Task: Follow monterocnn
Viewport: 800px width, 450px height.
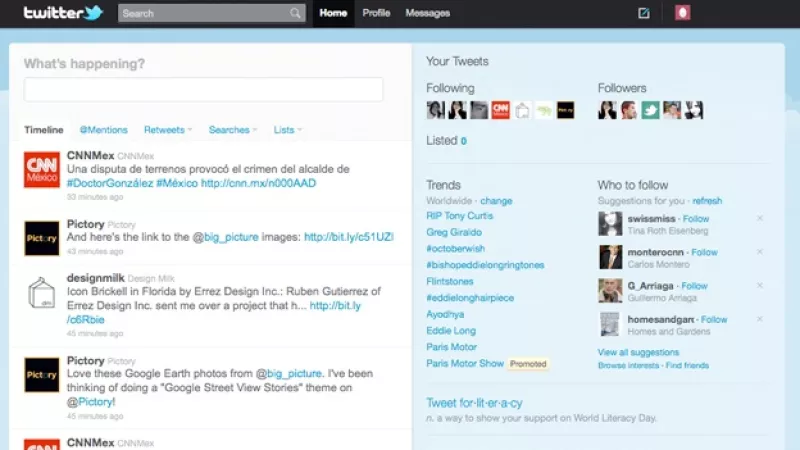Action: 704,253
